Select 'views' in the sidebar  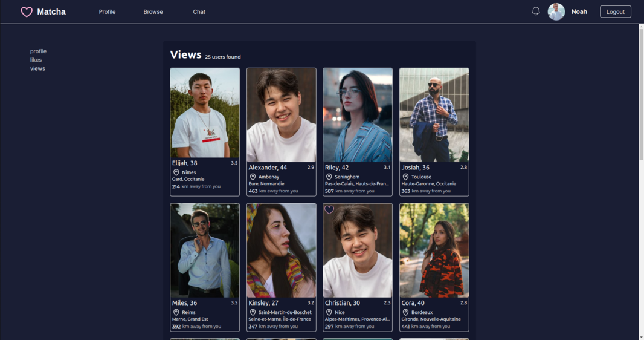[37, 68]
